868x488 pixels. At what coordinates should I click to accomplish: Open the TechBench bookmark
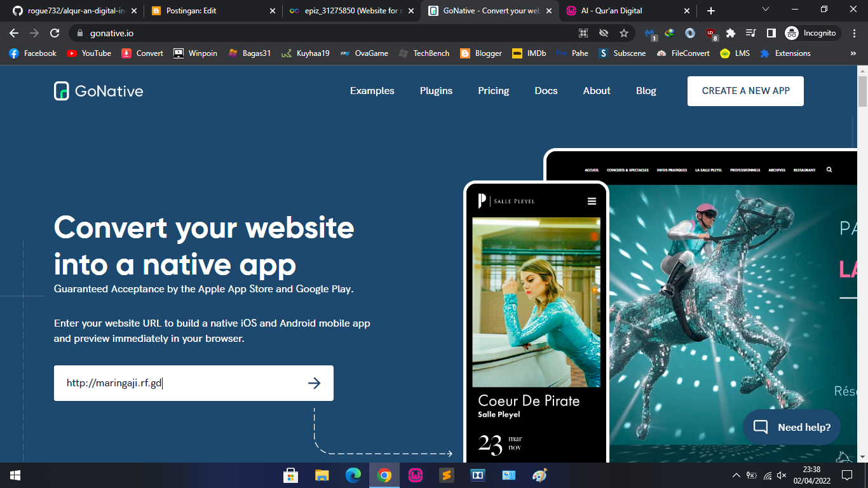[x=424, y=53]
